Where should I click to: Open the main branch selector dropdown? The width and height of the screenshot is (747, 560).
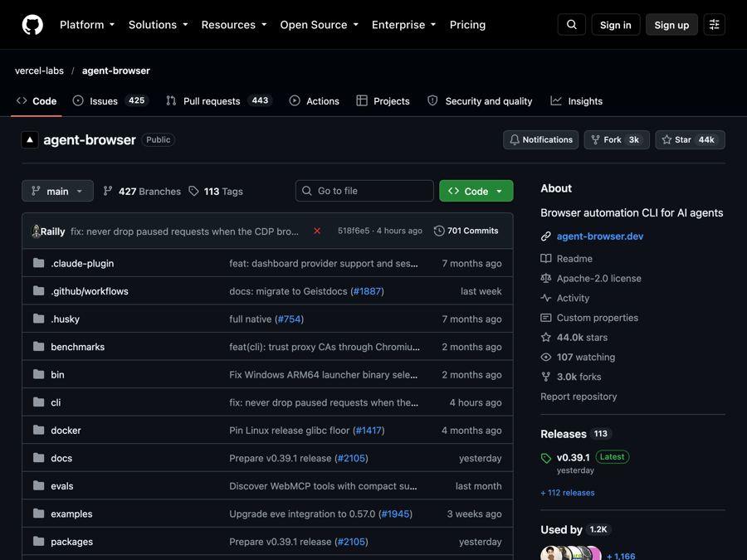point(57,191)
